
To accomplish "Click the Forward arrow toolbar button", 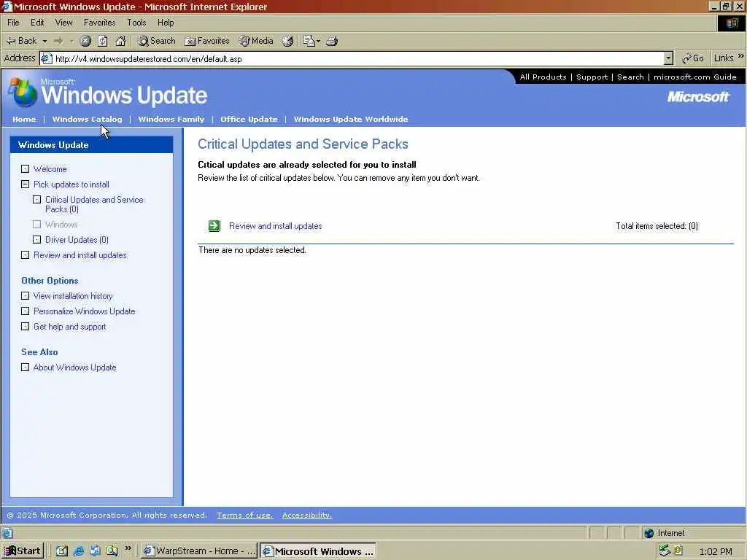I will 58,41.
